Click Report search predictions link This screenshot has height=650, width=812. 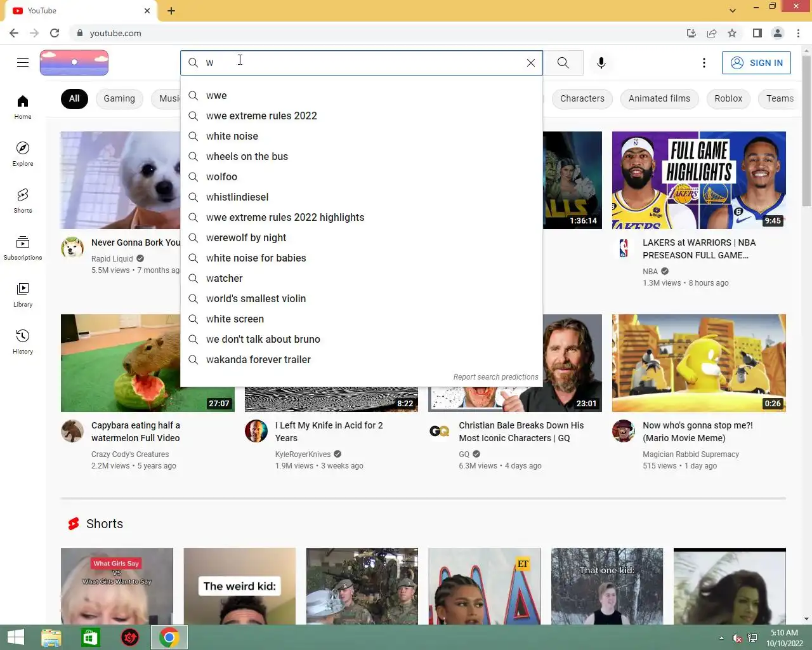[x=495, y=377]
